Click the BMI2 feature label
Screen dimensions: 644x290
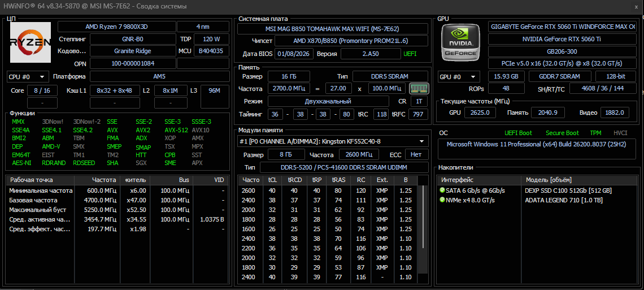[x=19, y=138]
